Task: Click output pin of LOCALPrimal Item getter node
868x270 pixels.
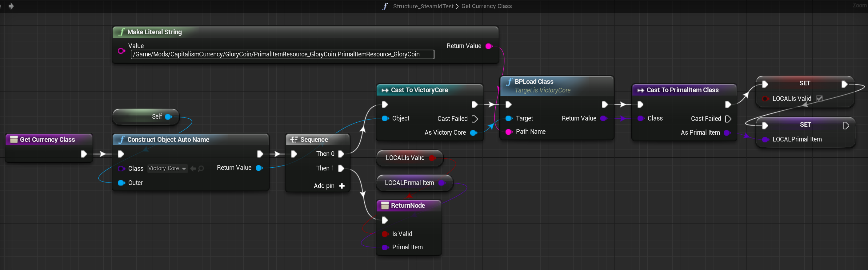Action: (x=442, y=183)
